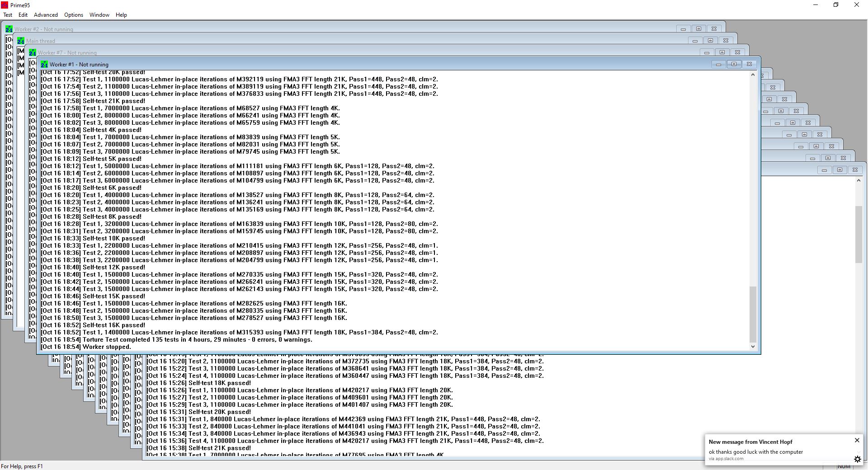Open the Help menu

click(121, 15)
